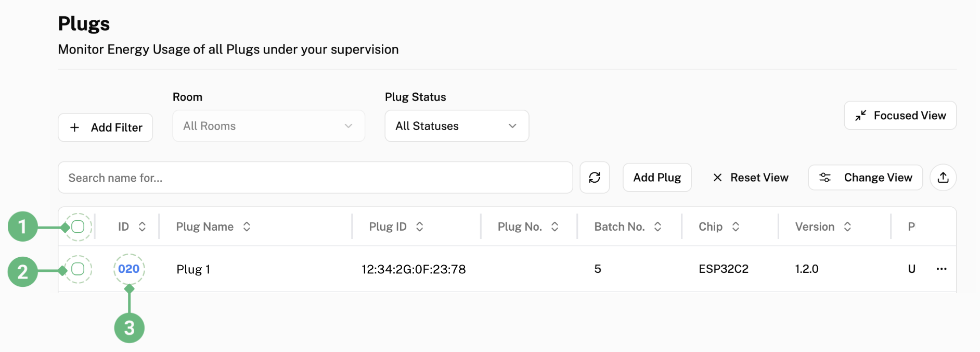
Task: Click Reset View
Action: pos(750,178)
